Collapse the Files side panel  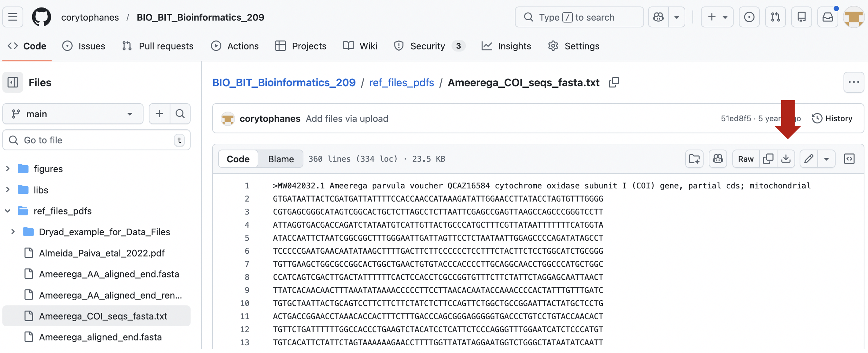click(13, 83)
